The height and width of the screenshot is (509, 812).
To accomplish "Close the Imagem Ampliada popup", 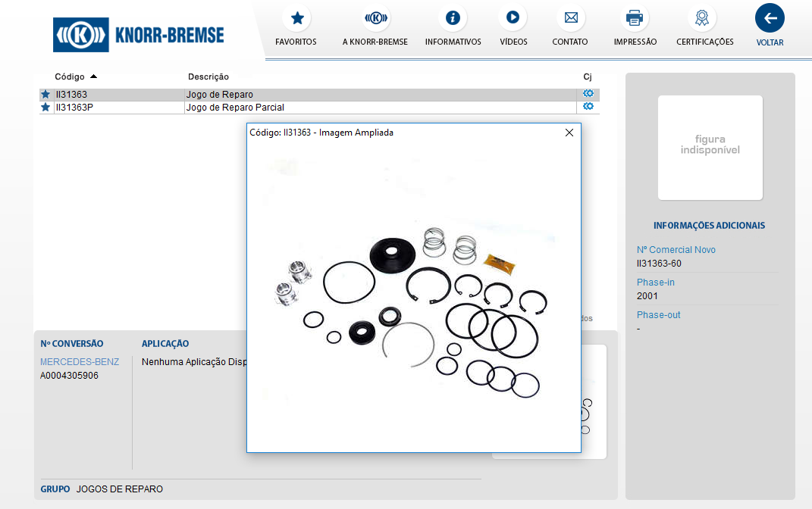I will point(569,133).
